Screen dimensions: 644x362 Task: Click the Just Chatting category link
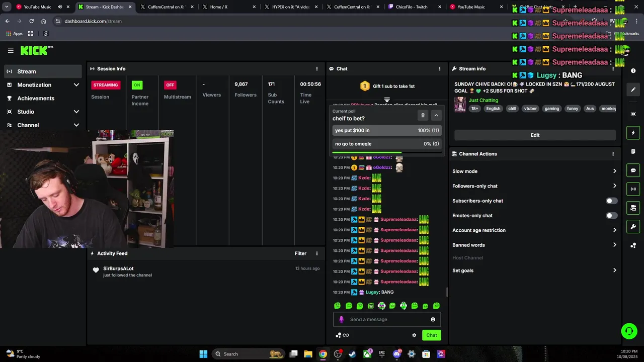(484, 101)
